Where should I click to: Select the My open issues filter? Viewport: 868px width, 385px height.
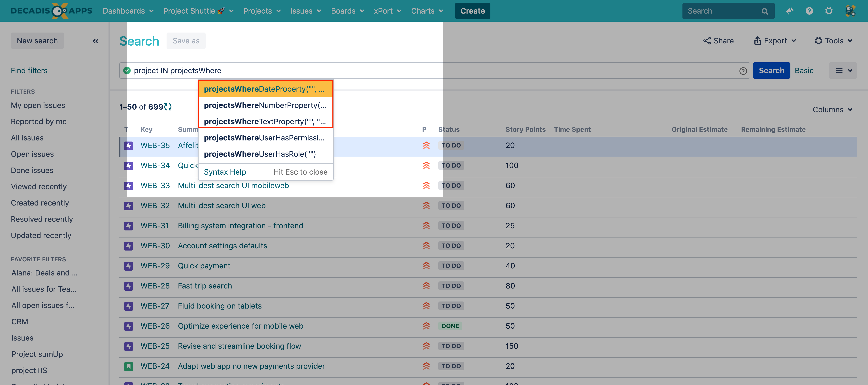click(38, 105)
